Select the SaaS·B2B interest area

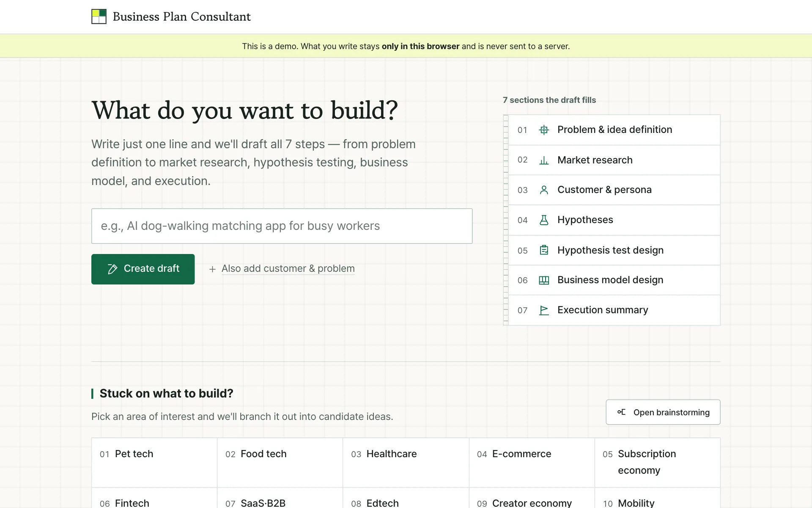click(x=280, y=498)
